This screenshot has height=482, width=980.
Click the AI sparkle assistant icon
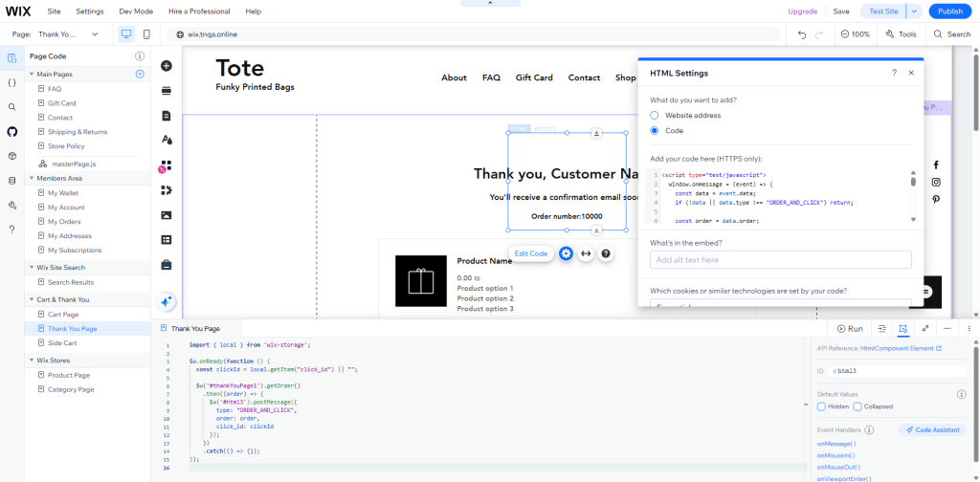tap(167, 300)
